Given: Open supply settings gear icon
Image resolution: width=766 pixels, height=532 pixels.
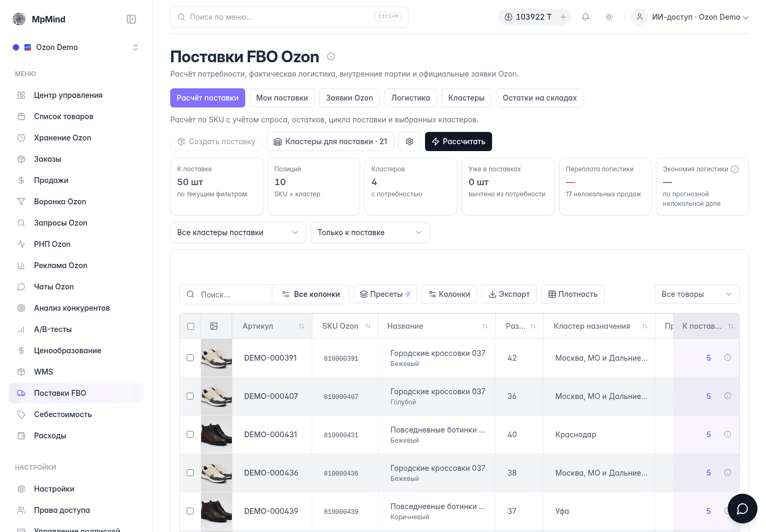Looking at the screenshot, I should tap(410, 142).
